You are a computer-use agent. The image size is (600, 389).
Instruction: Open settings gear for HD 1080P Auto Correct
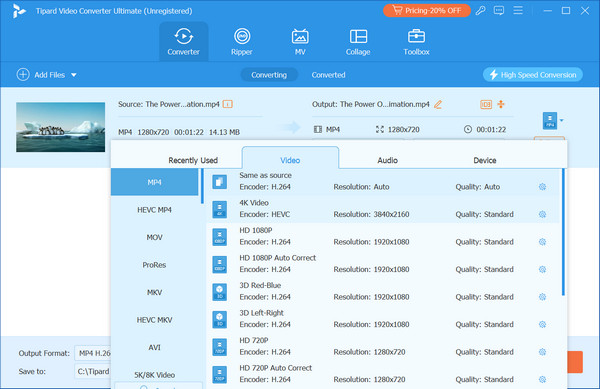coord(542,269)
